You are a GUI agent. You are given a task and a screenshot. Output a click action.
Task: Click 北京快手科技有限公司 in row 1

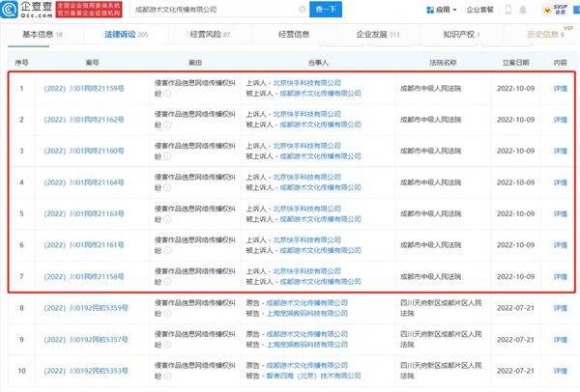306,83
